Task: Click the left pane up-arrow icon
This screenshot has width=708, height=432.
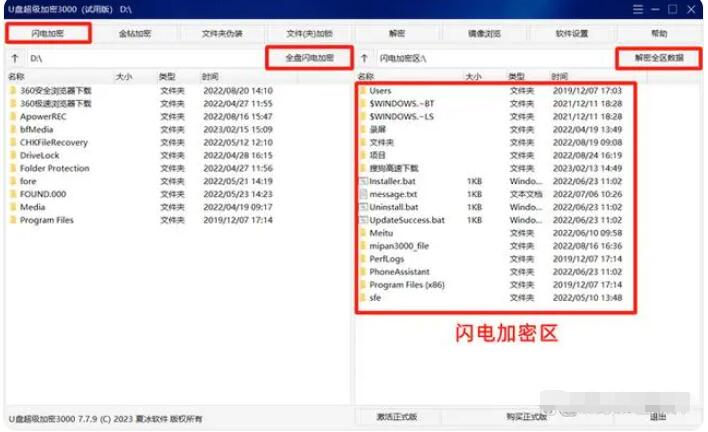Action: [x=14, y=58]
